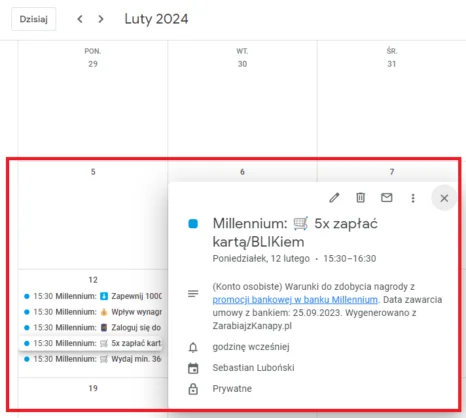The image size is (466, 418).
Task: Click bell reminder icon
Action: click(193, 347)
